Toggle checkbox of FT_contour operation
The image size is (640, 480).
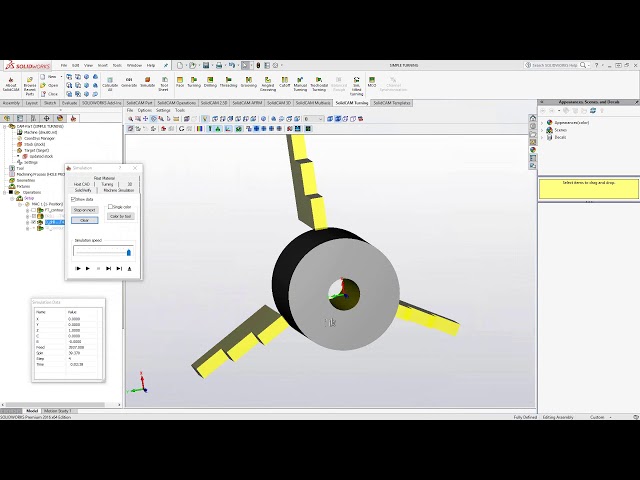coord(33,210)
